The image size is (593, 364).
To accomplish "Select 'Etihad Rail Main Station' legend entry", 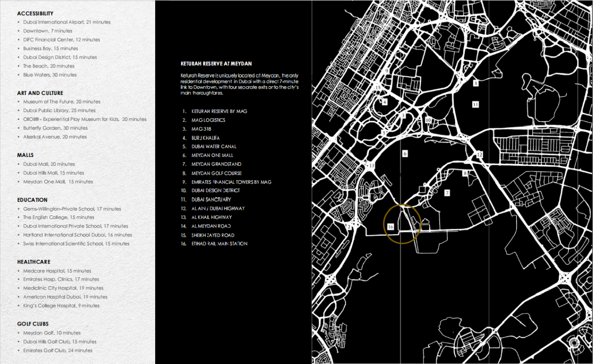I will tap(219, 244).
